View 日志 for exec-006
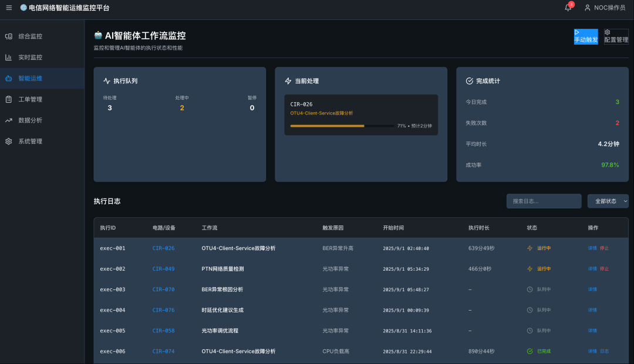 [x=605, y=352]
